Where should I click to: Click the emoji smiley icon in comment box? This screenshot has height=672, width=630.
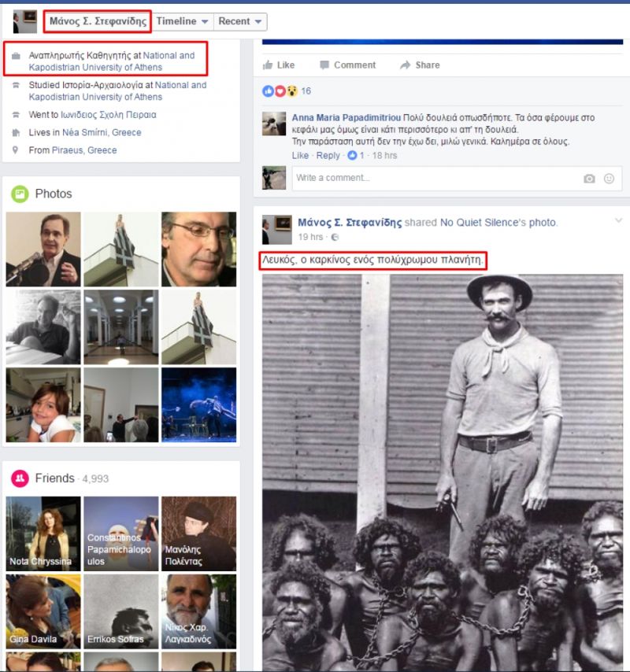point(609,179)
